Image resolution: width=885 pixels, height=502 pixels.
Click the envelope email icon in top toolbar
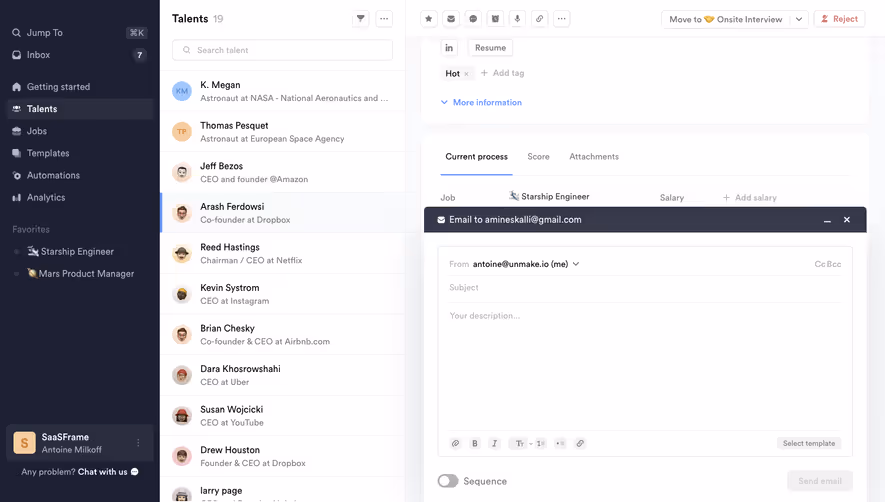[x=451, y=19]
